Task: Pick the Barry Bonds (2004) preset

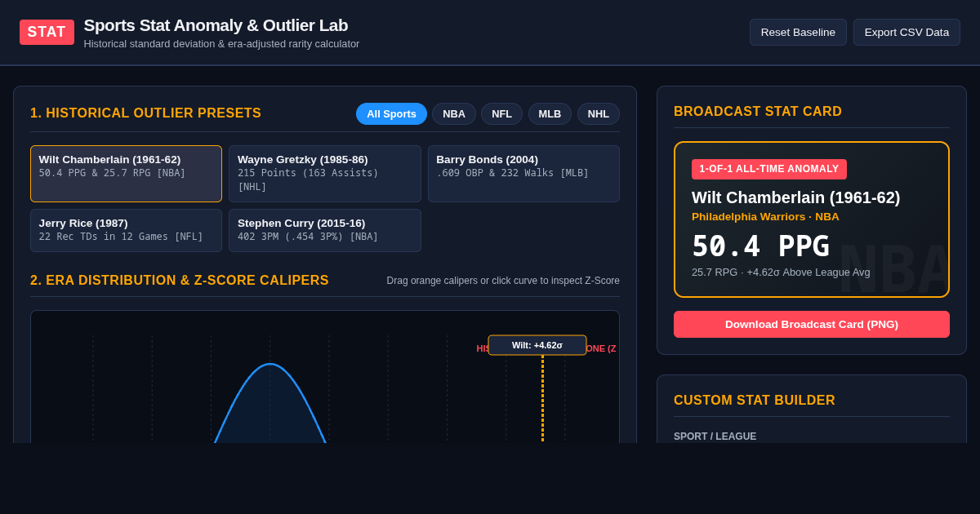Action: point(523,174)
